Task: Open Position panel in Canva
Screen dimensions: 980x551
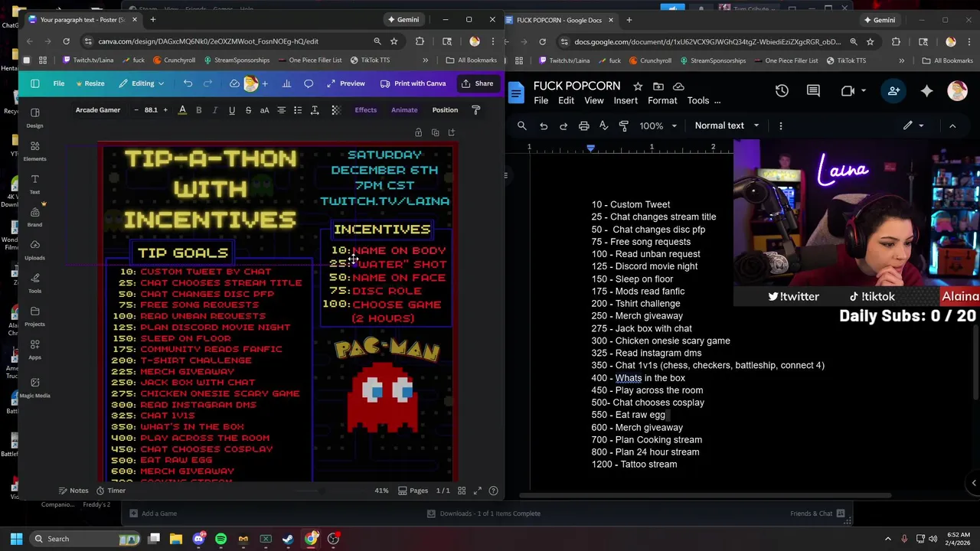Action: click(445, 110)
